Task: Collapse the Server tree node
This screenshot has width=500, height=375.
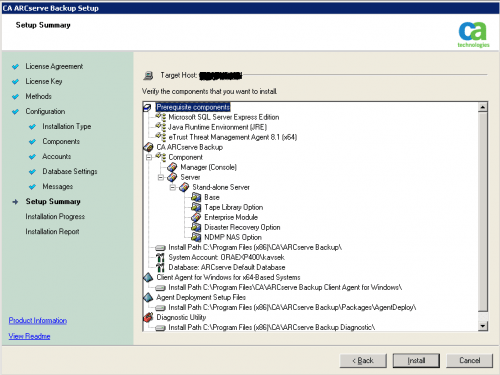Action: click(161, 177)
